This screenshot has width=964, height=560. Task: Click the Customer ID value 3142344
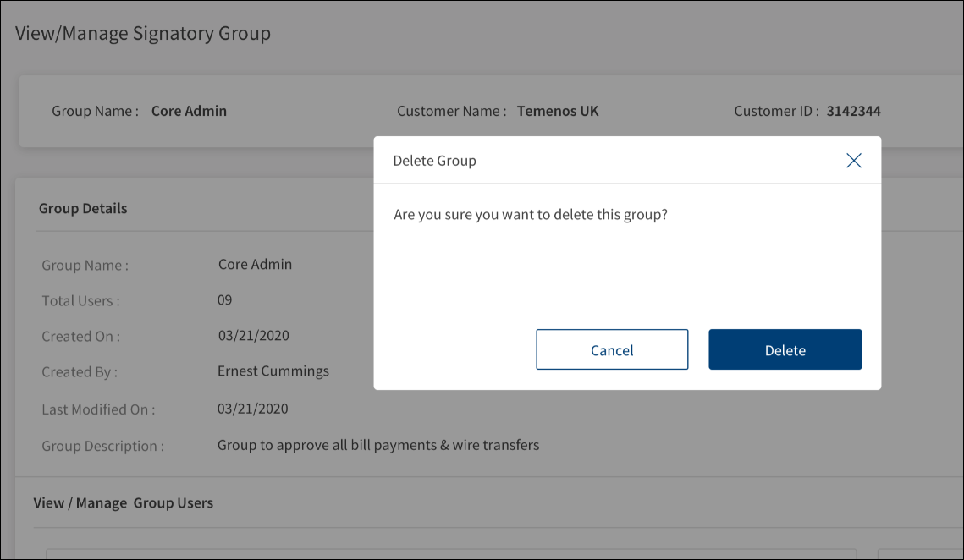click(x=853, y=111)
